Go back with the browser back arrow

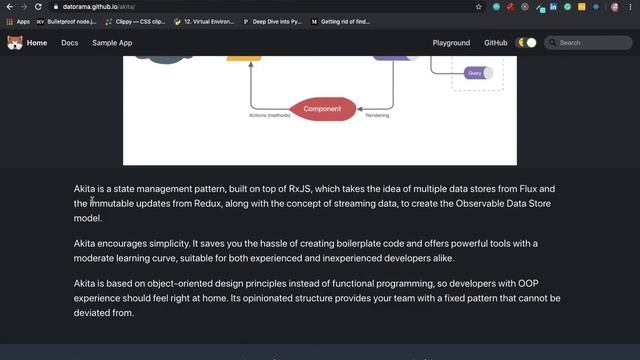(x=10, y=7)
